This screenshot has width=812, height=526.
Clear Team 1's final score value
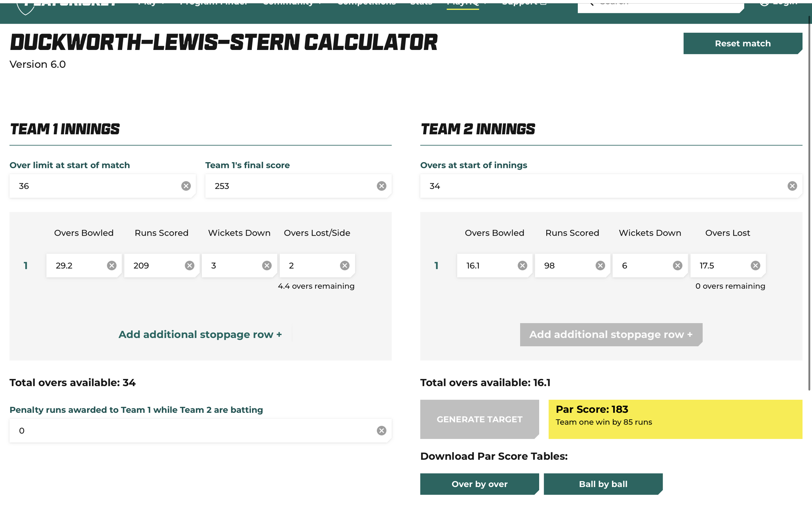[381, 186]
